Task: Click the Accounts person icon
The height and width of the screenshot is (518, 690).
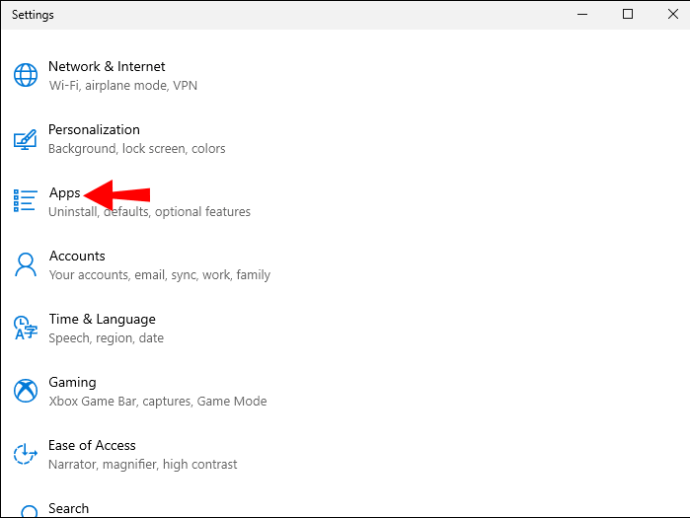Action: pos(26,264)
